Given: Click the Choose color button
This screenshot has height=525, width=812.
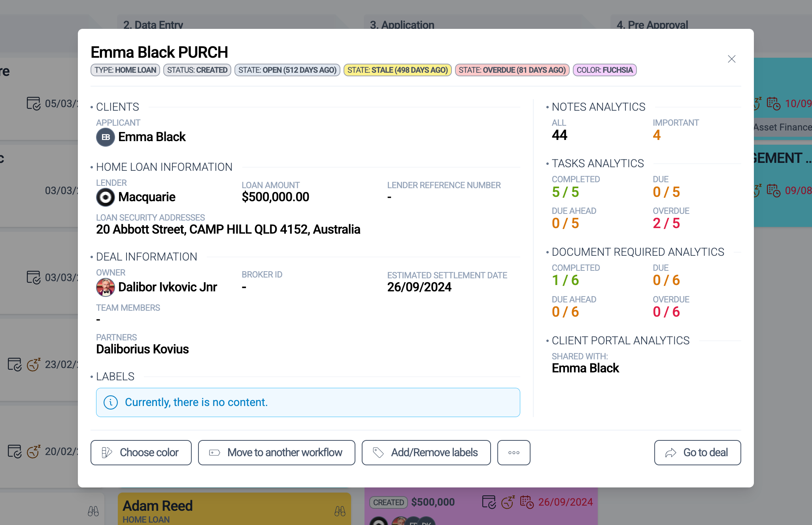Looking at the screenshot, I should [x=141, y=452].
